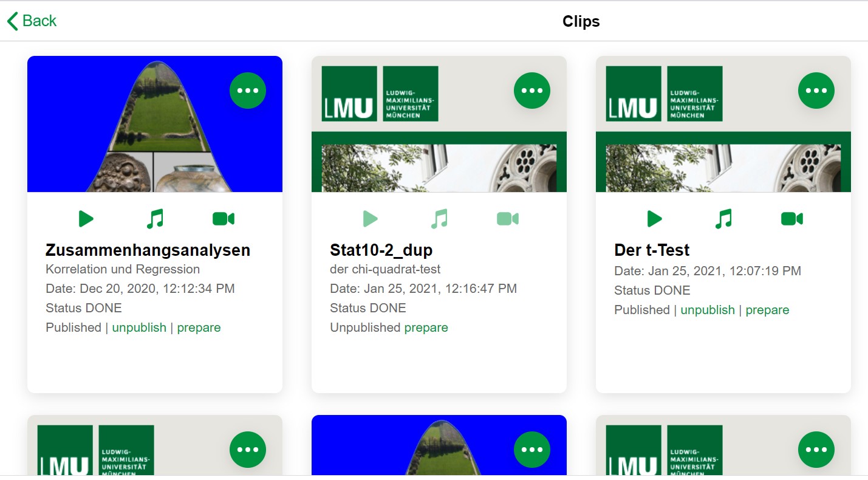
Task: Click the 'Unpublished' status on Stat10-2_dup
Action: pos(365,327)
